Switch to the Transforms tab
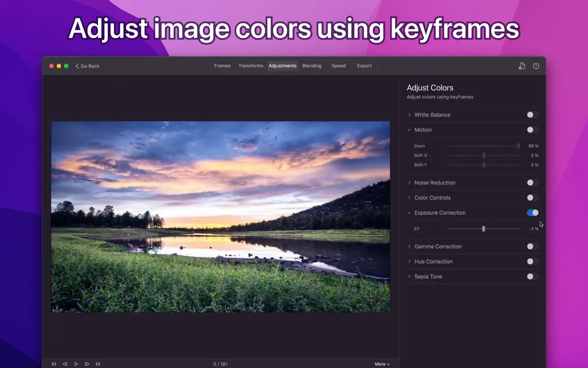Screen dimensions: 588x368 coord(251,66)
